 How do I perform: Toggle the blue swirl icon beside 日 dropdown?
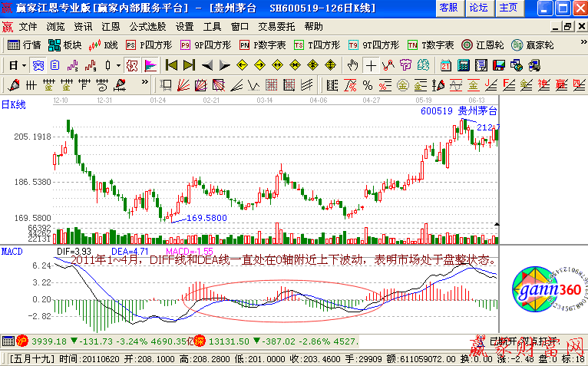pyautogui.click(x=38, y=65)
